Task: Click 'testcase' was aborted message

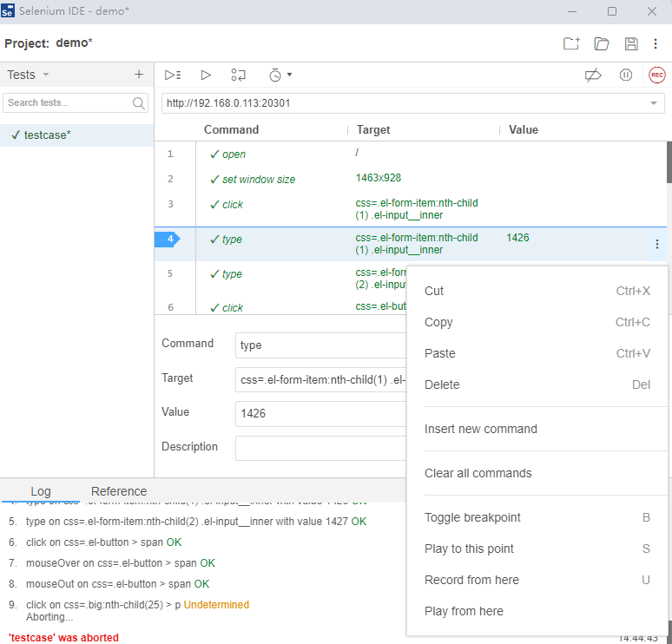Action: (63, 638)
